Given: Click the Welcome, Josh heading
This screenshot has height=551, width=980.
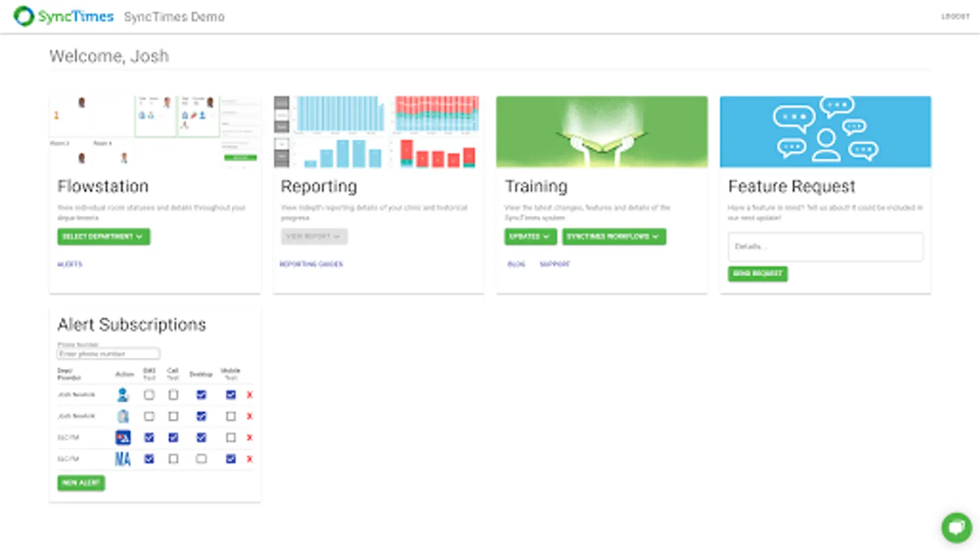Looking at the screenshot, I should (109, 56).
